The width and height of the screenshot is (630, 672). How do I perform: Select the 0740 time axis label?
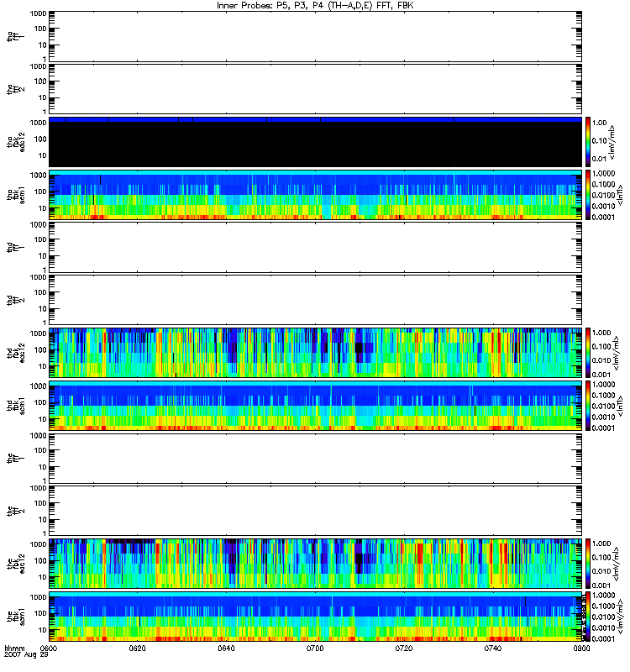[x=493, y=648]
